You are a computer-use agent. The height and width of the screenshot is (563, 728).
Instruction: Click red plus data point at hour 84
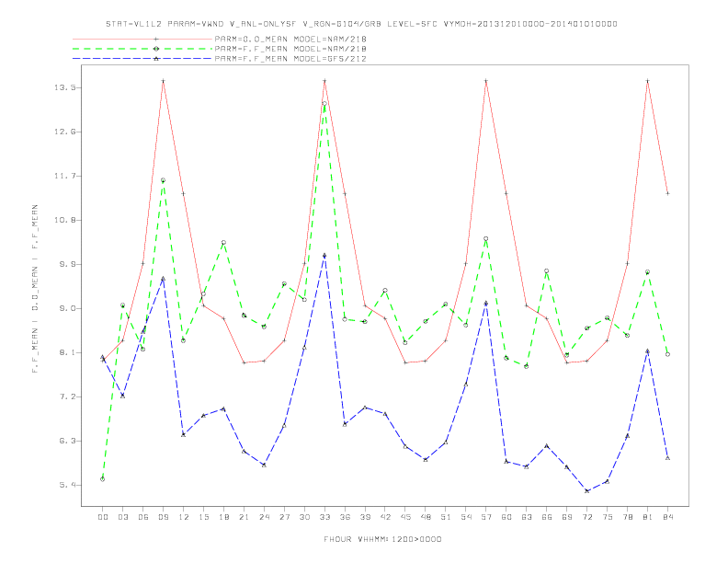click(x=667, y=193)
